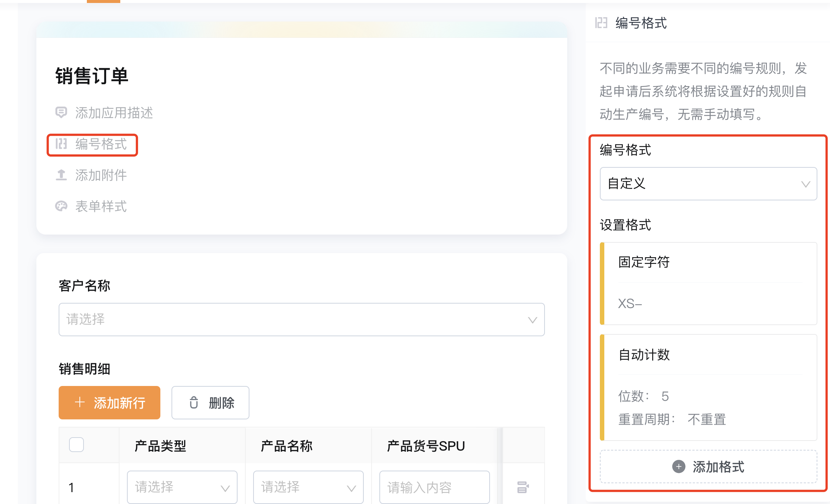
Task: Click the 销售订单 form title
Action: (x=92, y=76)
